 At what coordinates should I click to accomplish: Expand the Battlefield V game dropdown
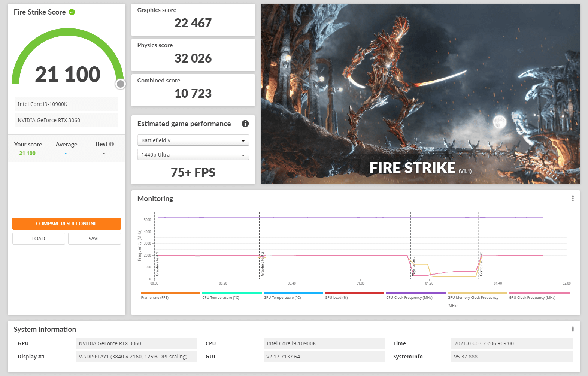click(x=193, y=140)
